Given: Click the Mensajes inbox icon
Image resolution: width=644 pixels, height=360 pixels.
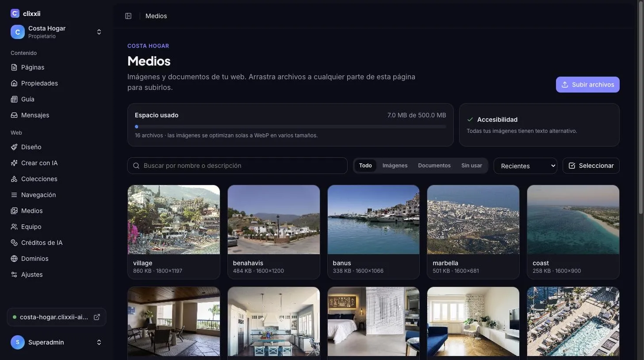Looking at the screenshot, I should click(14, 115).
